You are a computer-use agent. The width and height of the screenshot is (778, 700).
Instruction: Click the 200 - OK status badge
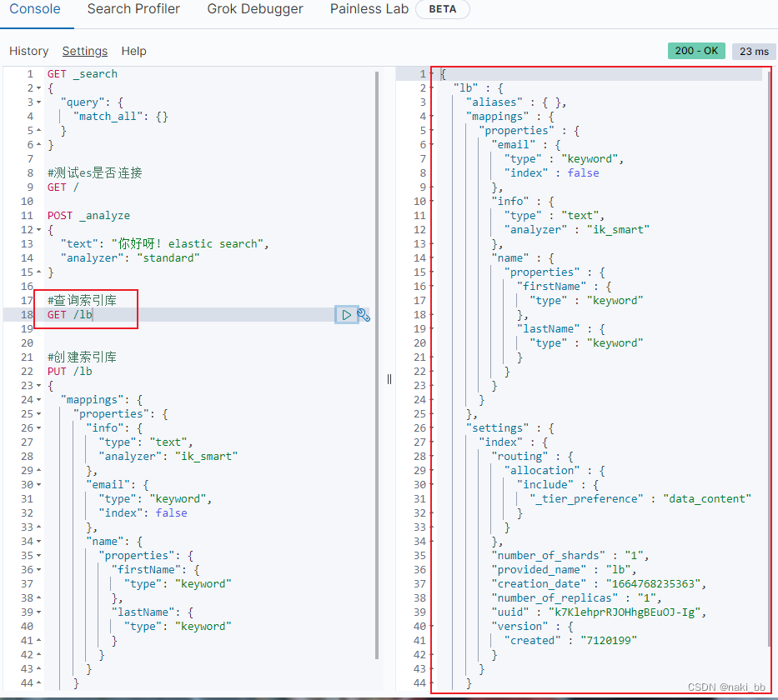(696, 51)
